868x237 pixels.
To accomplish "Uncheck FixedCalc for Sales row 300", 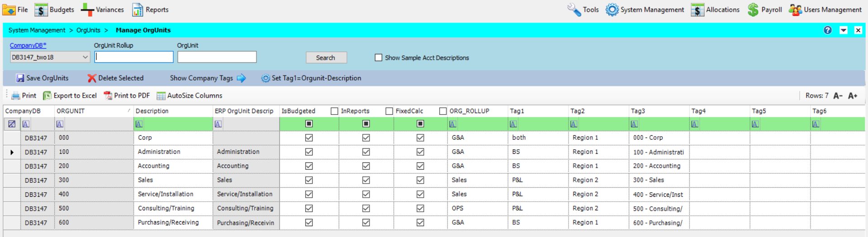I will point(420,180).
